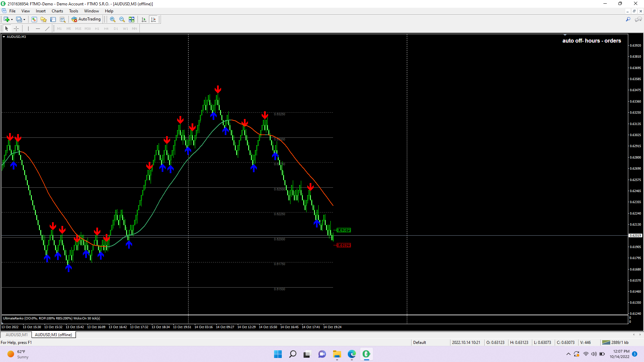Toggle chart auto scroll

(x=144, y=19)
